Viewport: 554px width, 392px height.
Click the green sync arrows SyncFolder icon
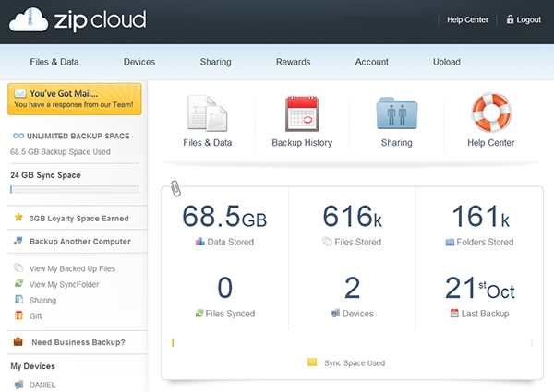tap(18, 283)
